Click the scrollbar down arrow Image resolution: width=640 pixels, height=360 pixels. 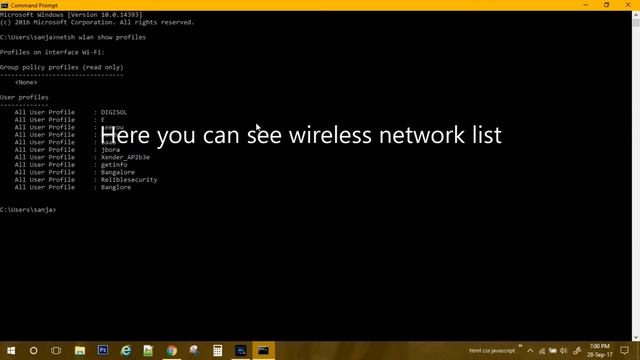[636, 337]
